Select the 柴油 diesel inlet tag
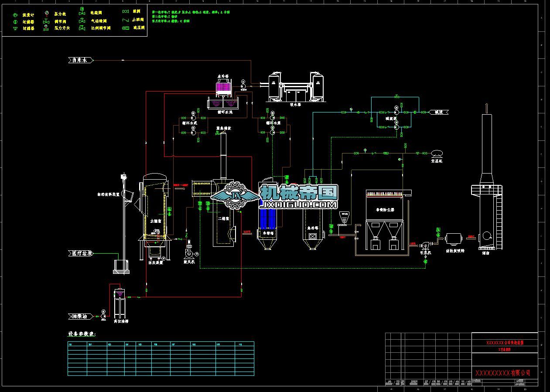 tap(81, 316)
